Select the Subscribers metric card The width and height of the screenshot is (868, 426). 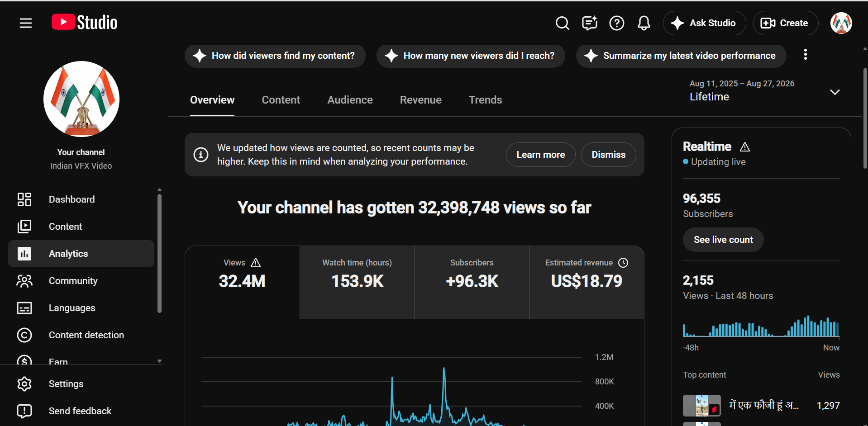472,283
